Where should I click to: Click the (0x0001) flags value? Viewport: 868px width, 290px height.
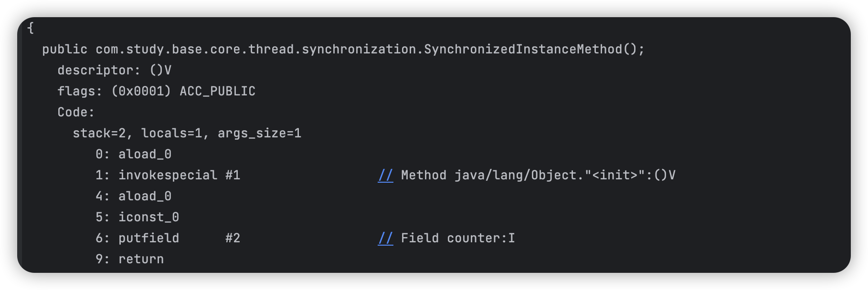141,91
